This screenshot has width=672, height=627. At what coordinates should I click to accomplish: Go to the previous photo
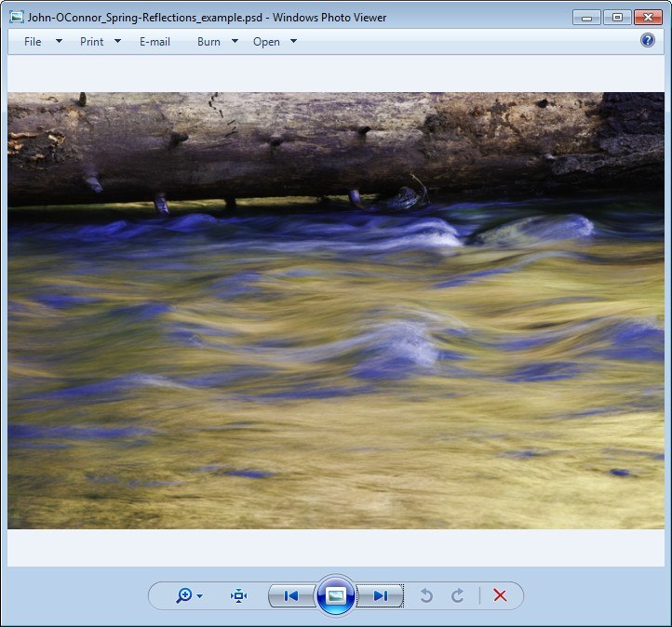[x=291, y=595]
